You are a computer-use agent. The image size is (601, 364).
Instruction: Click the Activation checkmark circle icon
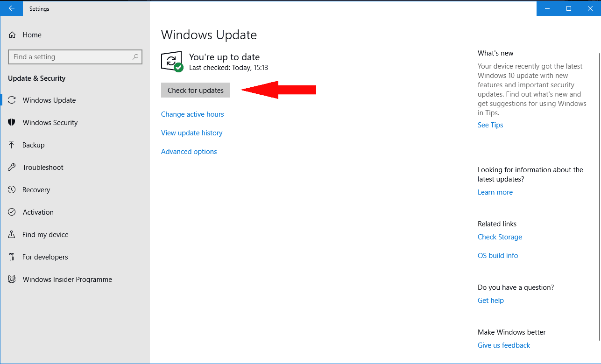12,212
